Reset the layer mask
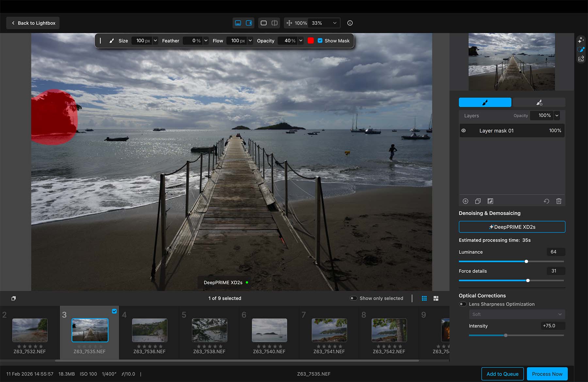This screenshot has width=588, height=382. (546, 201)
